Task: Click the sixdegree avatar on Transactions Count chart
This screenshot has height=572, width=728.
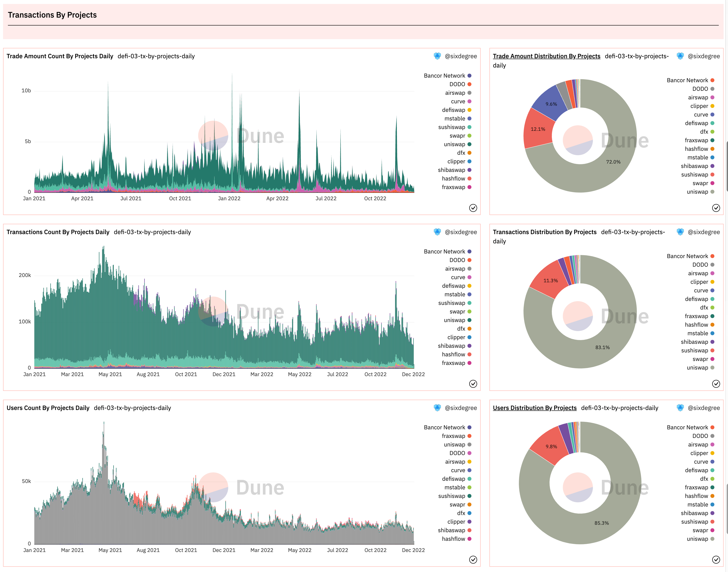Action: (437, 232)
